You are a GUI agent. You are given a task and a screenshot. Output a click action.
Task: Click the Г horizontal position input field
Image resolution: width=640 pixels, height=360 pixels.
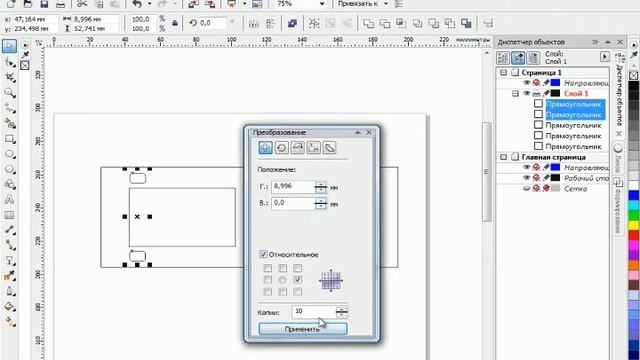coord(293,187)
